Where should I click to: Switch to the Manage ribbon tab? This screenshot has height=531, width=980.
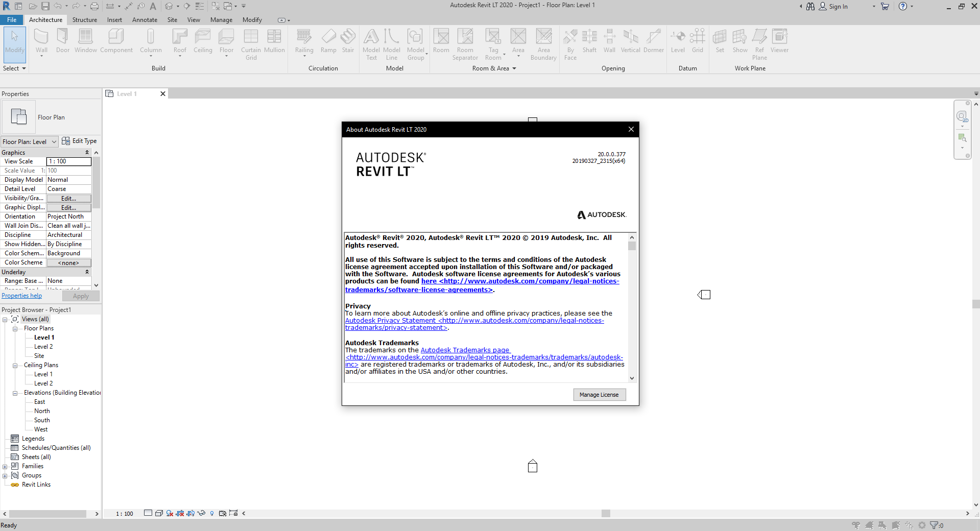(x=221, y=19)
